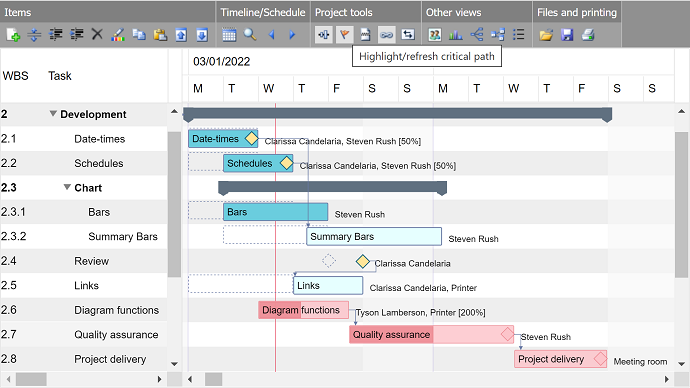Click the load chart folder icon
The image size is (690, 388).
546,35
